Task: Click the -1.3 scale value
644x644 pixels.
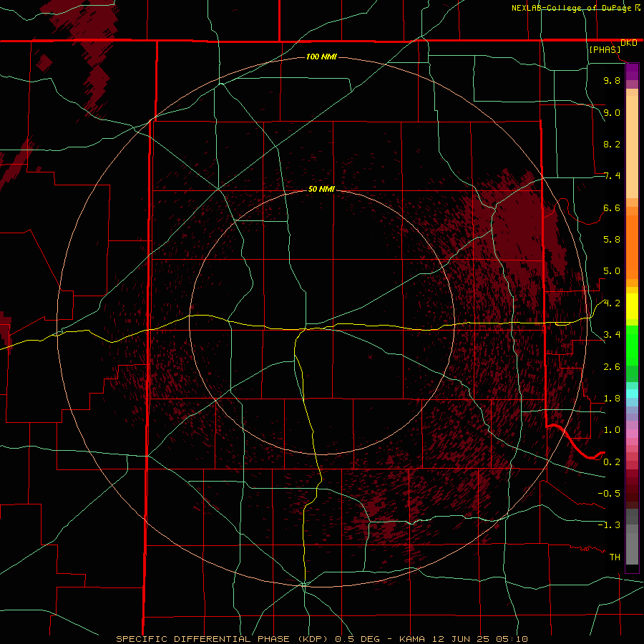Action: tap(609, 525)
